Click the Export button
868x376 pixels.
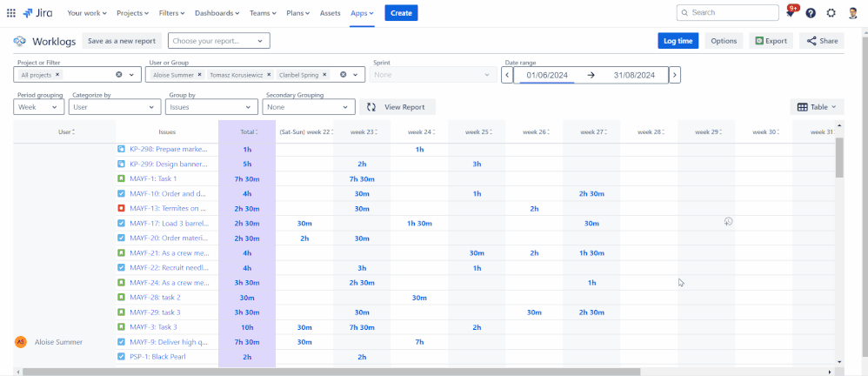[771, 41]
